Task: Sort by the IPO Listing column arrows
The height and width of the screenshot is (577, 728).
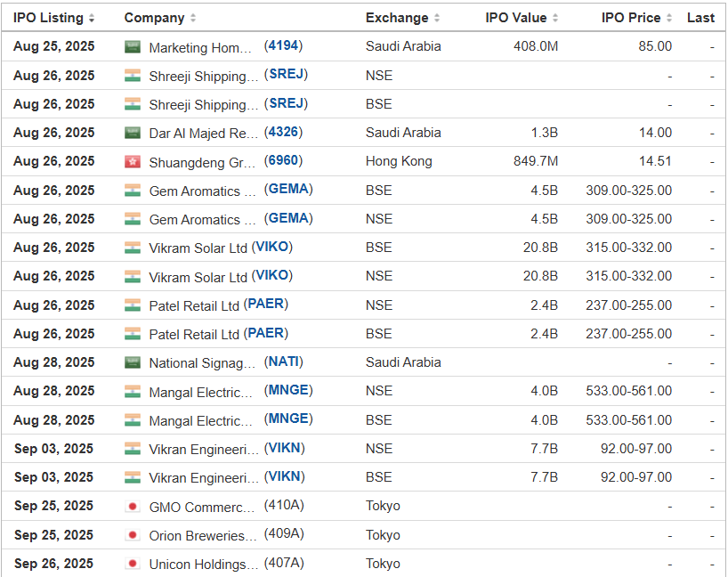Action: coord(92,18)
